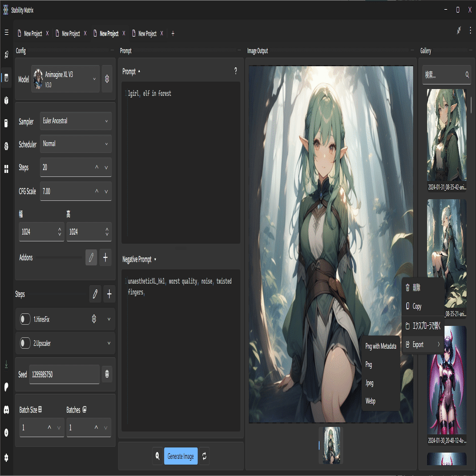Click the pencil icon beside Addons
The height and width of the screenshot is (476, 476).
[x=91, y=257]
